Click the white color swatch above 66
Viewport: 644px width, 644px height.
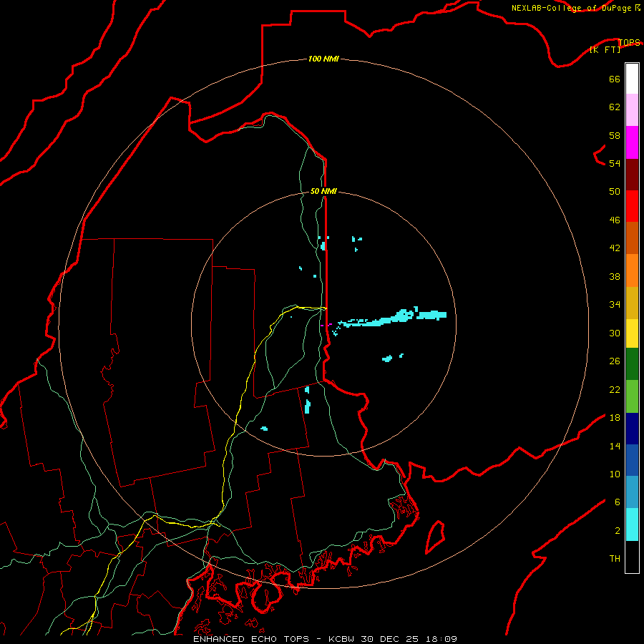pos(632,79)
